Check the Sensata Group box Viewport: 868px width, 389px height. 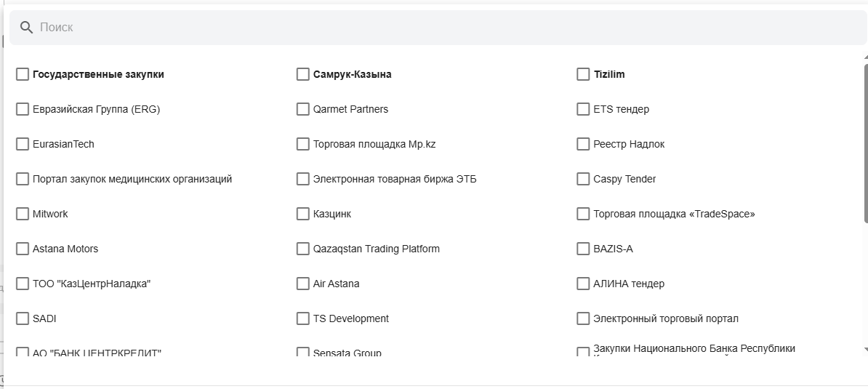(303, 351)
